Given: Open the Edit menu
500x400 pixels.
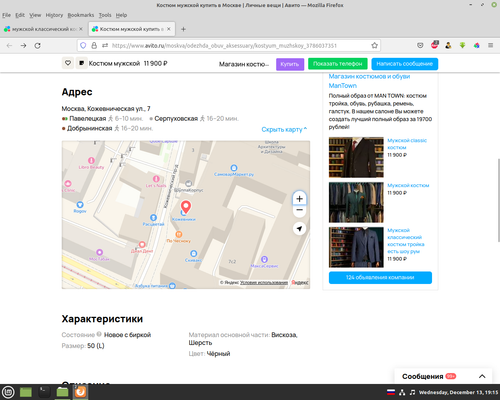Looking at the screenshot, I should 20,15.
